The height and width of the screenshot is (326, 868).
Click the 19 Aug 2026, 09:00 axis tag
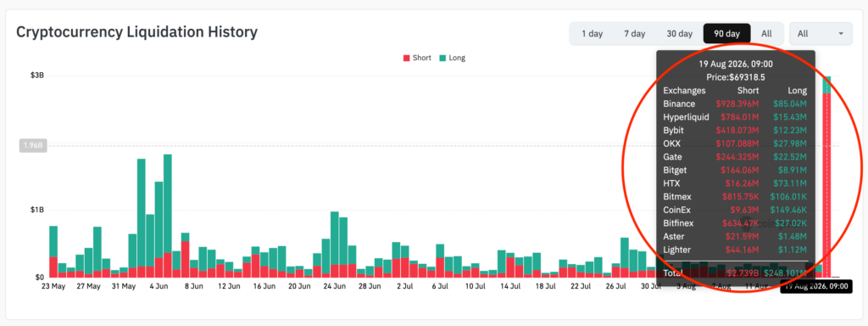click(816, 287)
